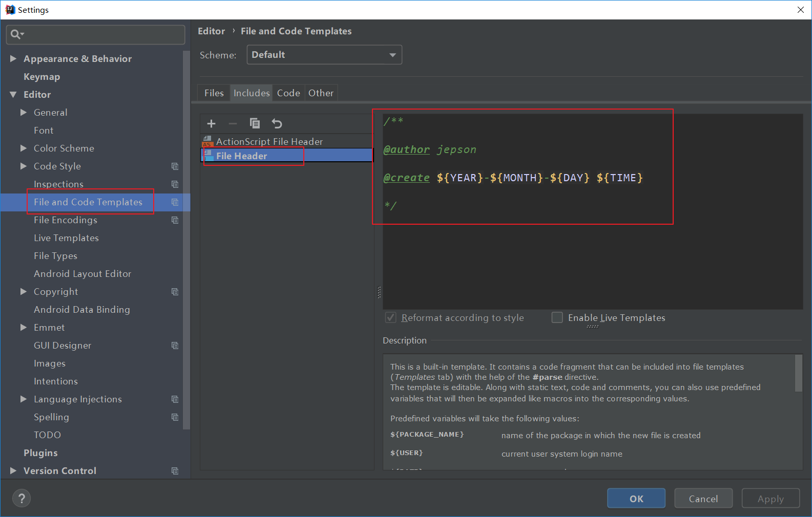Open help with the question mark icon
Screen dimensions: 812x517
22,498
